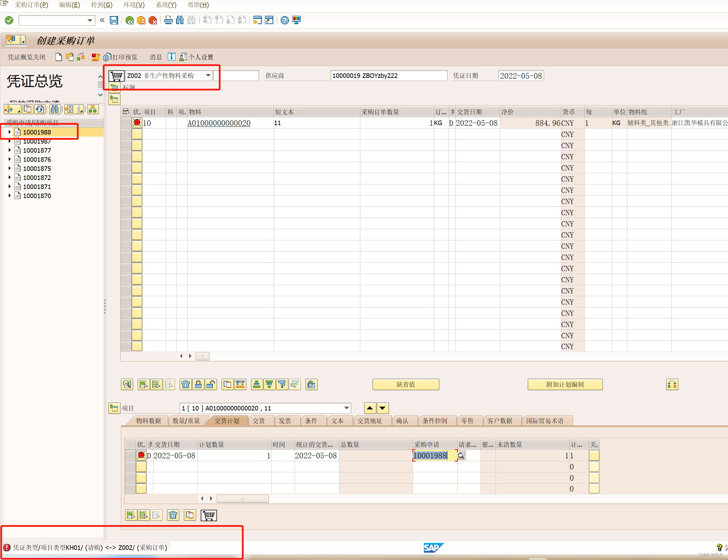Open the 环境(V) menu
Viewport: 728px width, 560px height.
134,5
